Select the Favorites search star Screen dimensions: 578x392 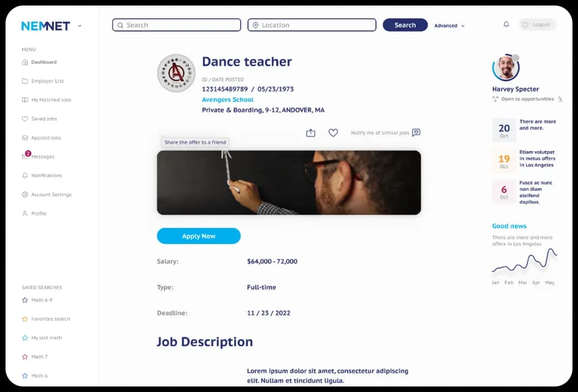point(25,319)
